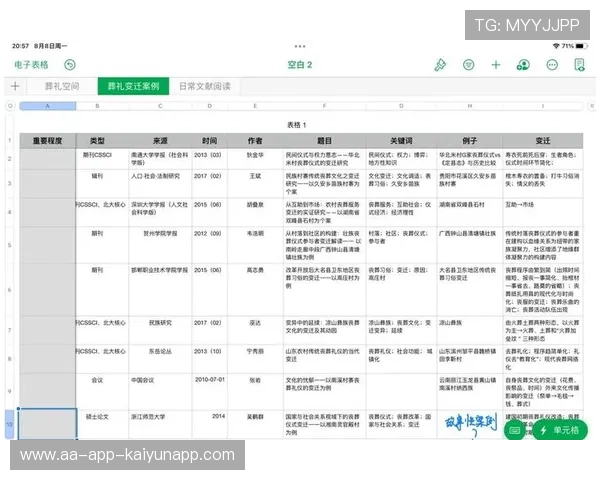
Task: Tap the add-column handle at right edge
Action: (592, 106)
